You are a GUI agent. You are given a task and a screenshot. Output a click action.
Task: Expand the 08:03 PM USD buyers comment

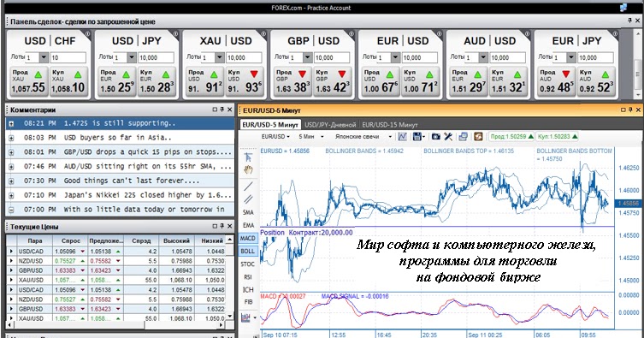pyautogui.click(x=11, y=138)
